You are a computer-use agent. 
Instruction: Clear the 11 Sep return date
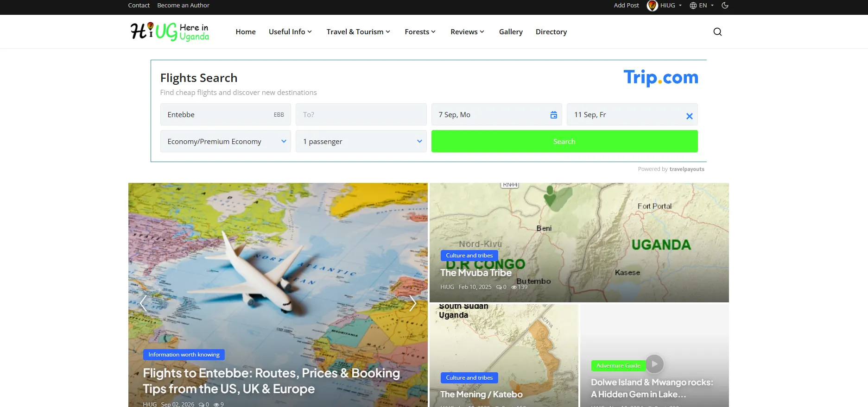[x=689, y=116]
